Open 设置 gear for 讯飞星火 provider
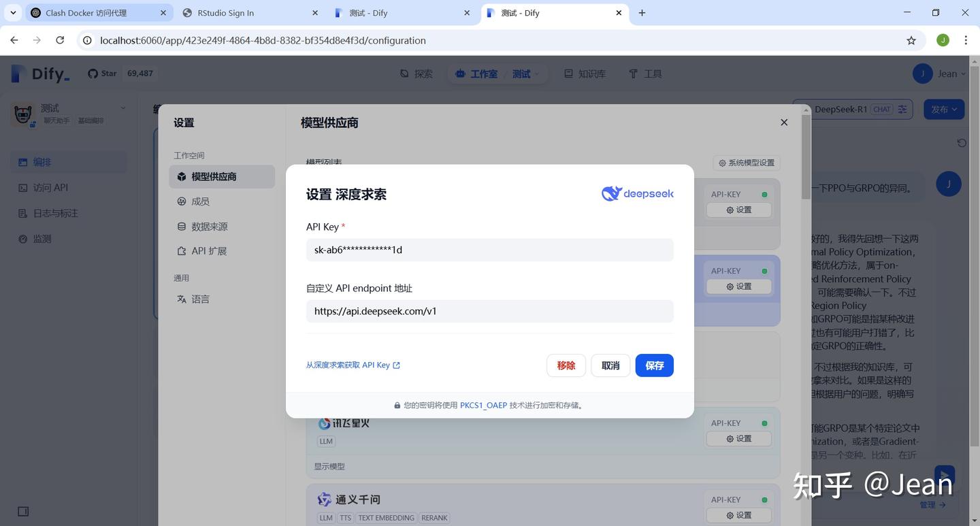980x526 pixels. (739, 438)
